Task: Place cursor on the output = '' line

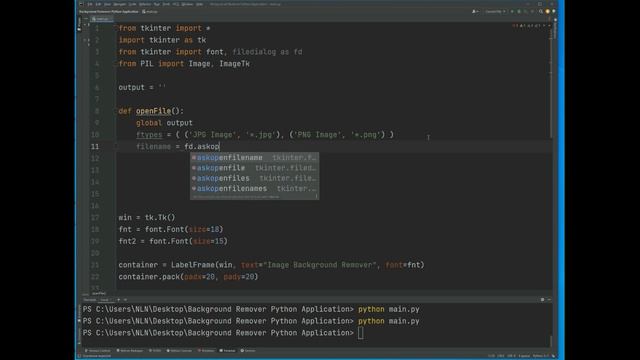Action: (142, 87)
